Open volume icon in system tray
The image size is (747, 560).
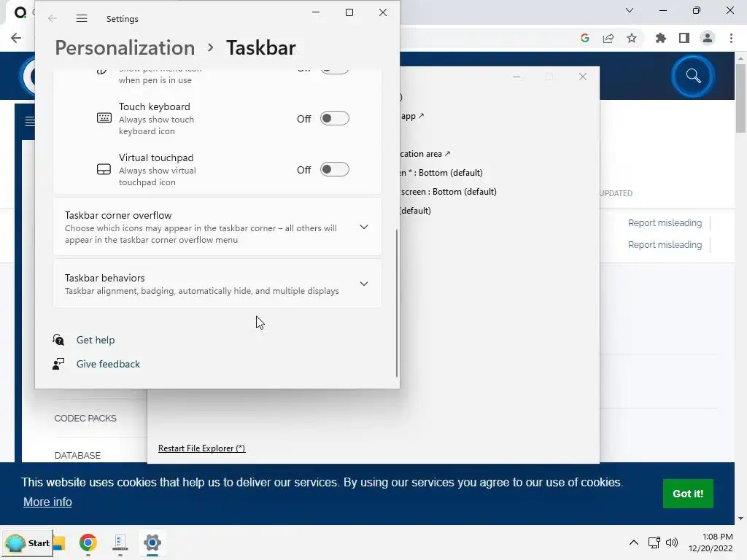click(672, 542)
